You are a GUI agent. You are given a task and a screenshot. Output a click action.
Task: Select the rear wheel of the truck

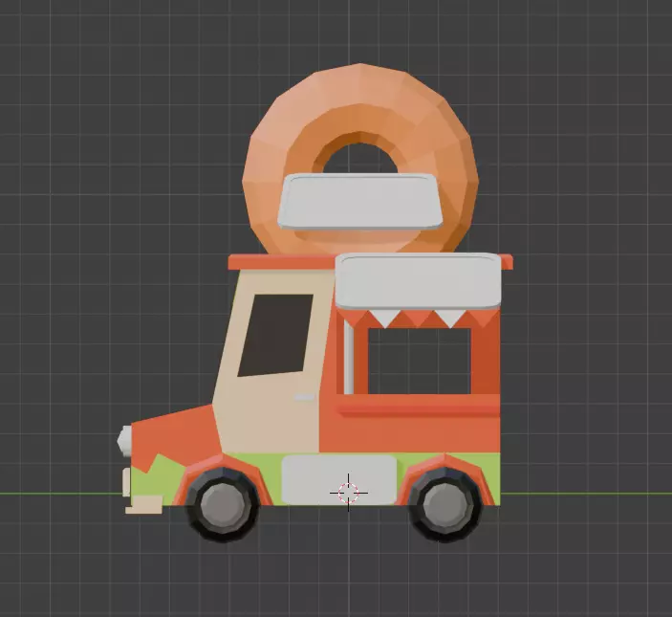[x=445, y=504]
